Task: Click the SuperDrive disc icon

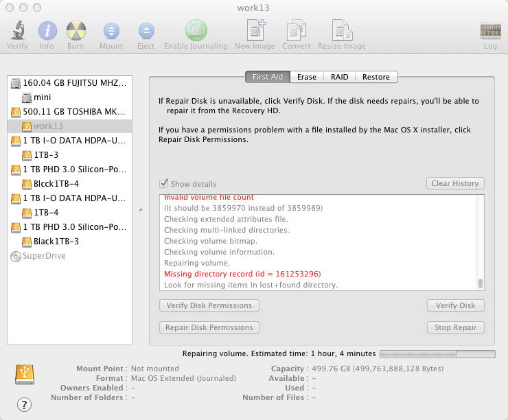Action: pos(16,256)
